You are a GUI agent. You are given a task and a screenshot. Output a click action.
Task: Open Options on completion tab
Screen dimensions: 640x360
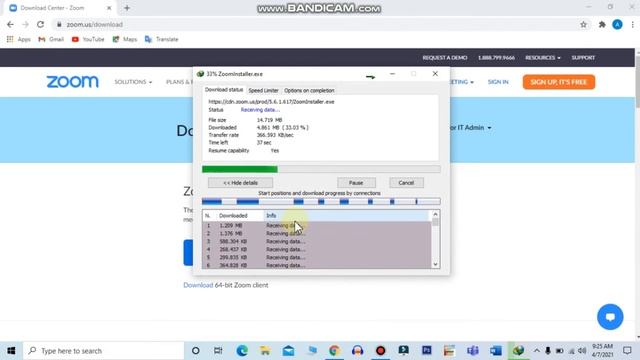(309, 91)
